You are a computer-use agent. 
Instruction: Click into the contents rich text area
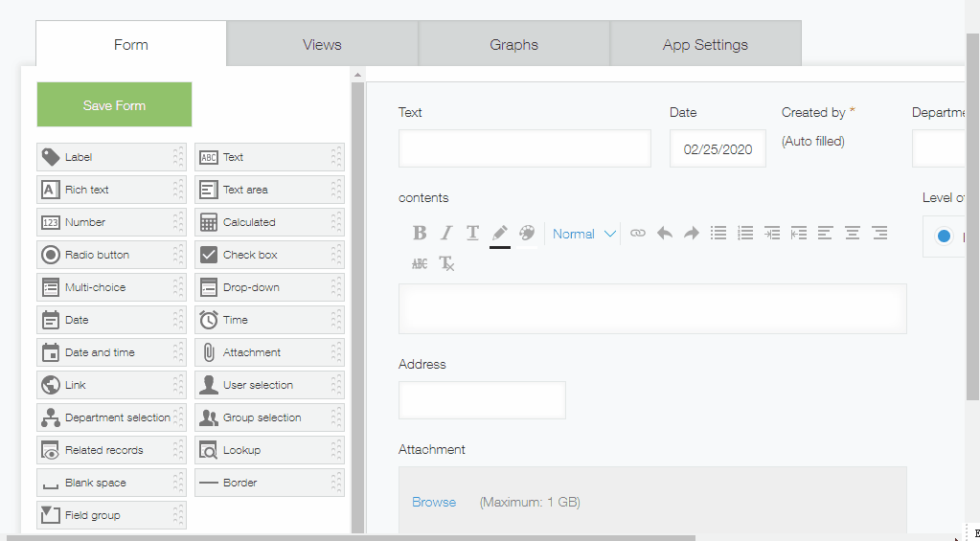click(x=652, y=308)
